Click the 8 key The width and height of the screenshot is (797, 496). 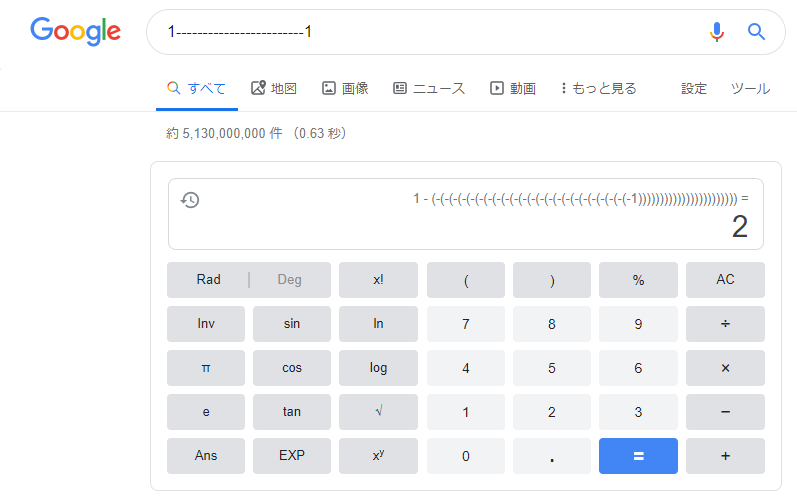coord(552,324)
